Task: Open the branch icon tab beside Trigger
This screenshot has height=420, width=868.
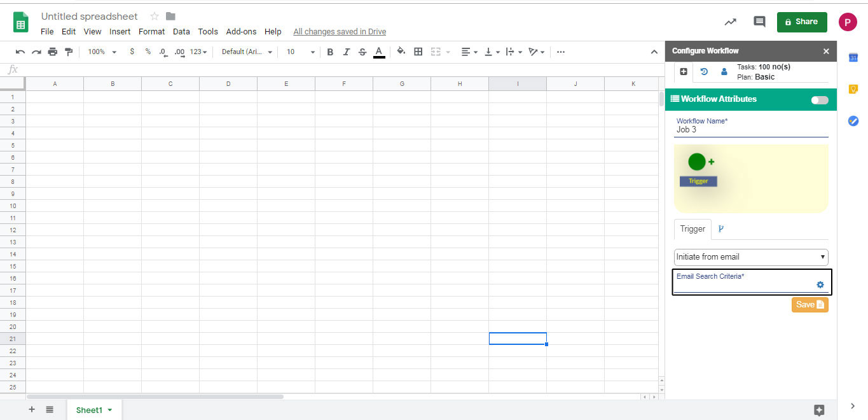Action: [x=720, y=229]
